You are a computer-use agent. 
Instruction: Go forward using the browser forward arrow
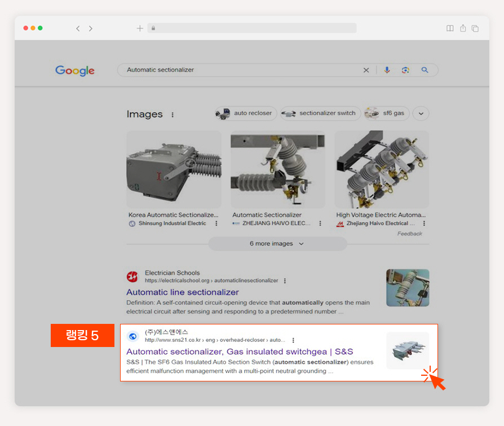(91, 29)
